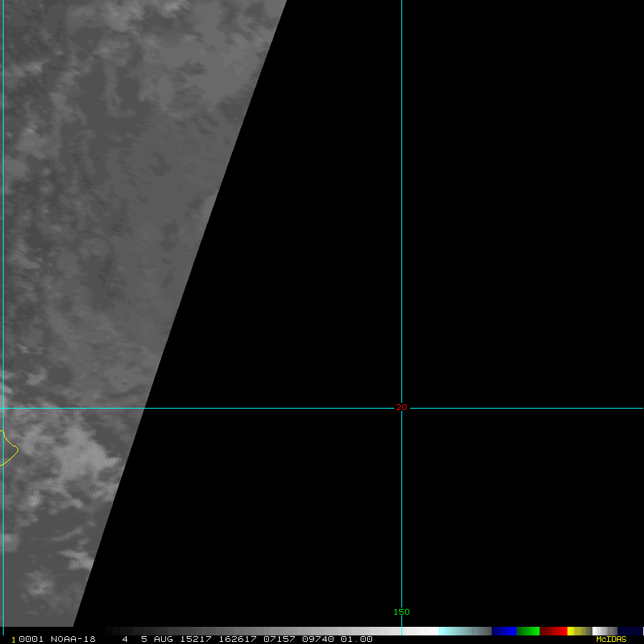Click the green segment of the color bar
This screenshot has width=644, height=644.
528,631
